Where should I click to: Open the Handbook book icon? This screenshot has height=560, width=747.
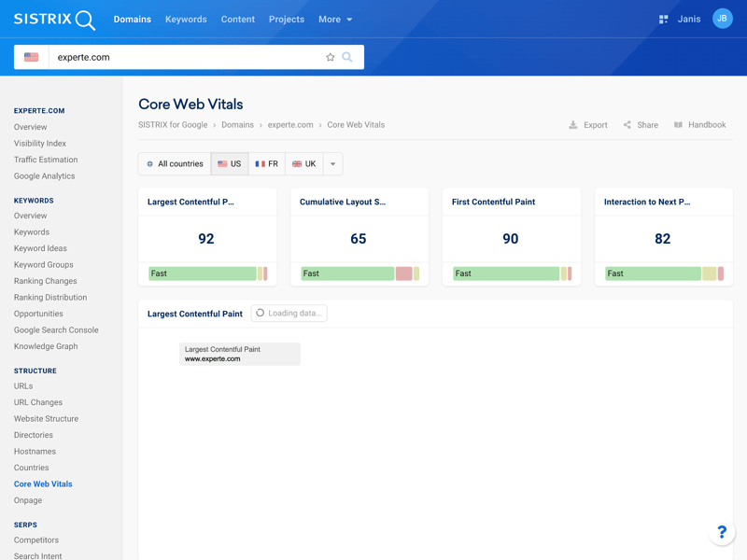679,125
